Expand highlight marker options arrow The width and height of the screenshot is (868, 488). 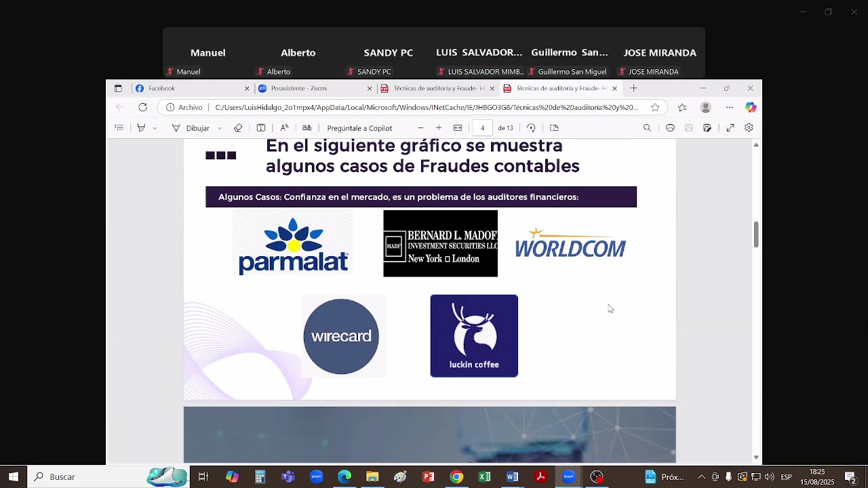(155, 128)
